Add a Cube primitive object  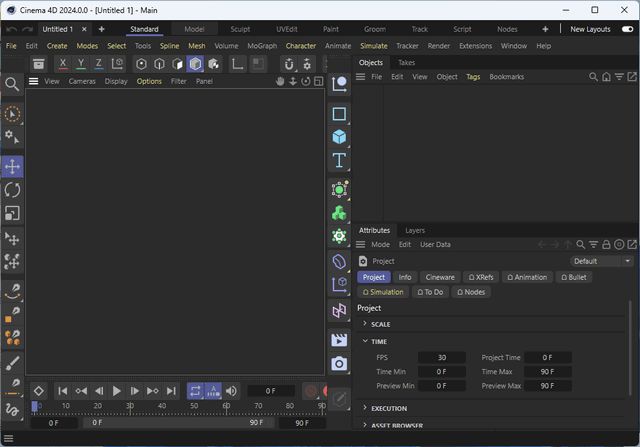click(x=340, y=137)
